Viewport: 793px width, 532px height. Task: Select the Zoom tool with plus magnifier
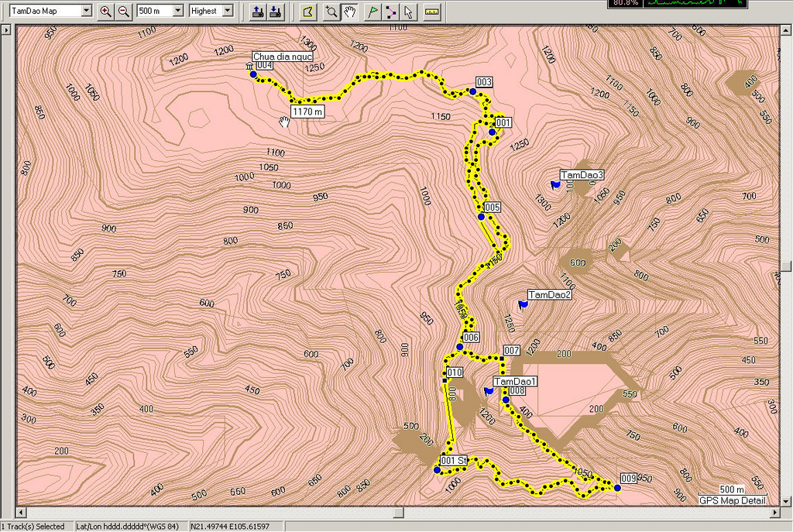tap(331, 12)
